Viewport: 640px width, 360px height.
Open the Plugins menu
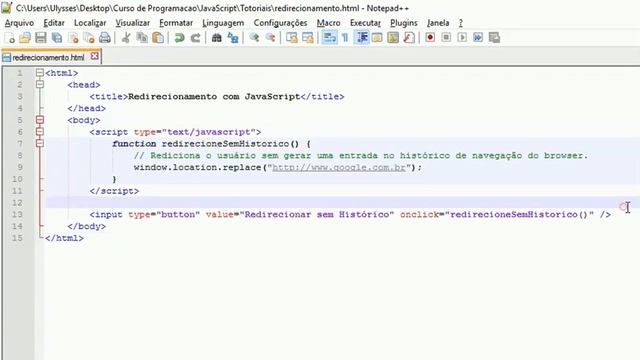[404, 23]
